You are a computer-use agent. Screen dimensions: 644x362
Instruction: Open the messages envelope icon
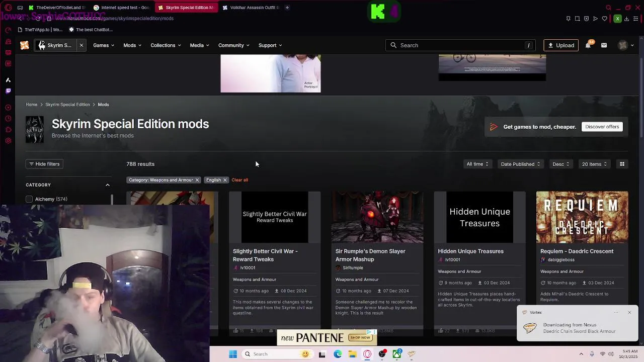tap(604, 45)
